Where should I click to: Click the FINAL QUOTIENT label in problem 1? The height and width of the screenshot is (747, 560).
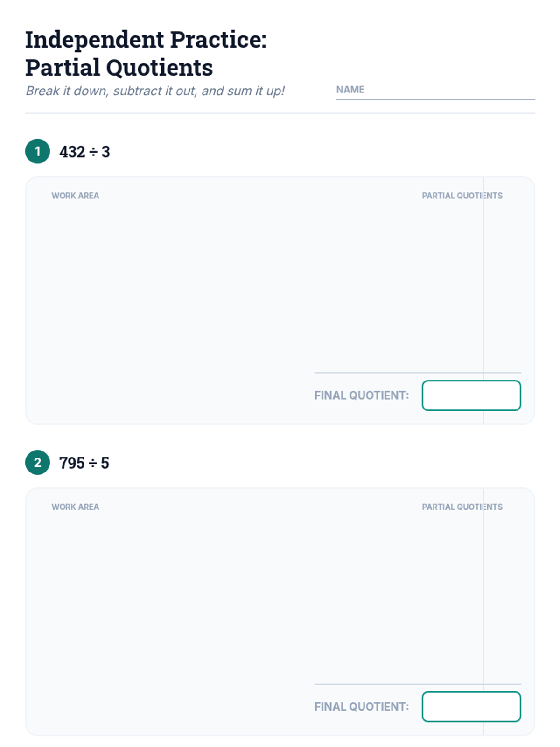[362, 395]
